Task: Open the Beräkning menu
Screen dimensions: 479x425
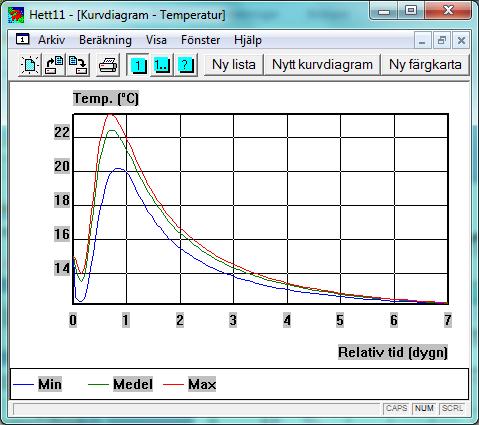Action: [x=105, y=40]
